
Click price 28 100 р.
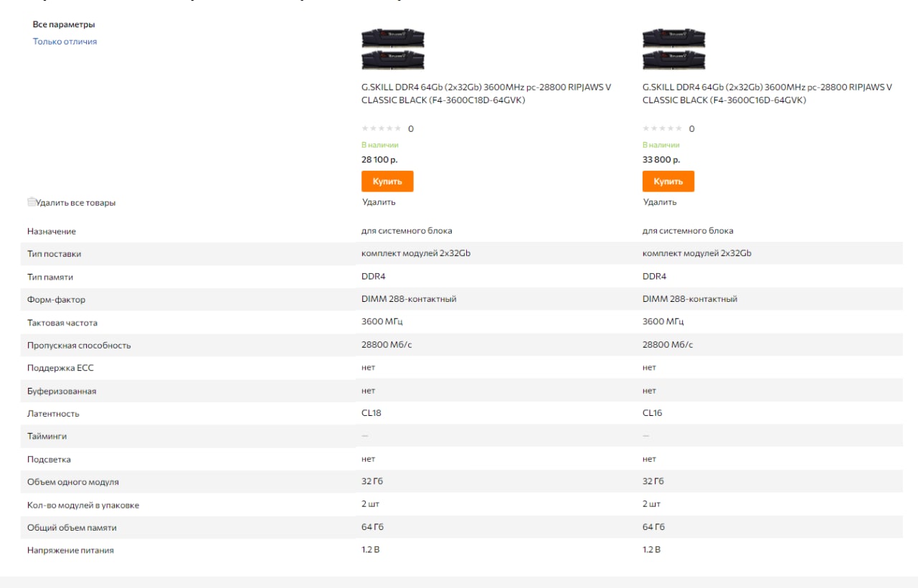[379, 160]
